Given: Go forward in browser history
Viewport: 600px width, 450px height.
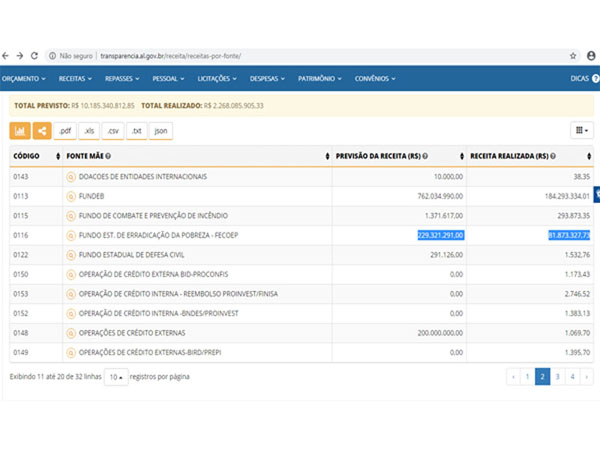Looking at the screenshot, I should 20,56.
